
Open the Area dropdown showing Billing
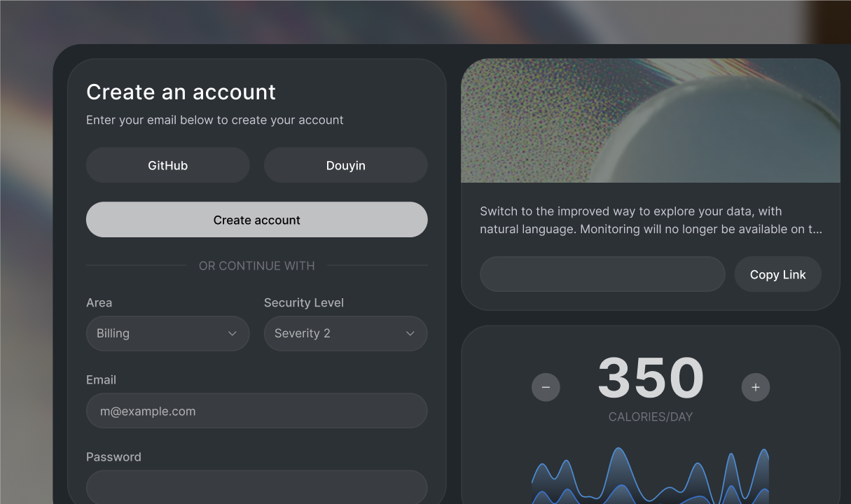point(168,333)
